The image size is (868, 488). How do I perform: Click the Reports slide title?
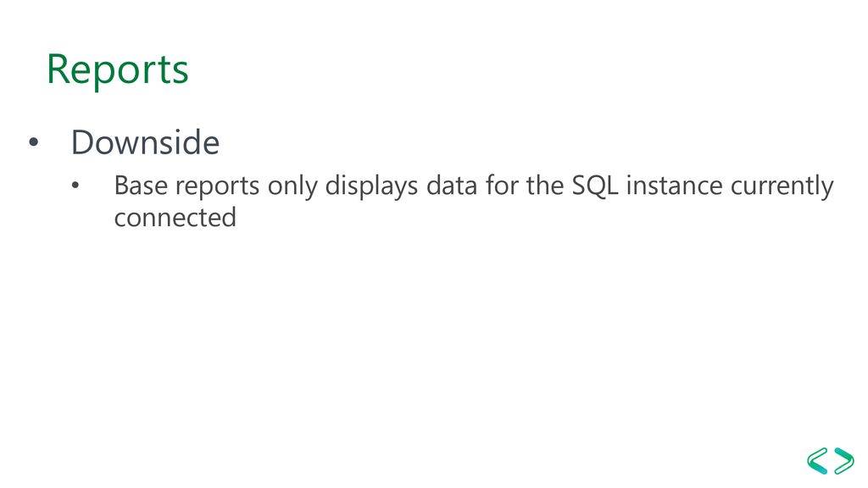[117, 69]
